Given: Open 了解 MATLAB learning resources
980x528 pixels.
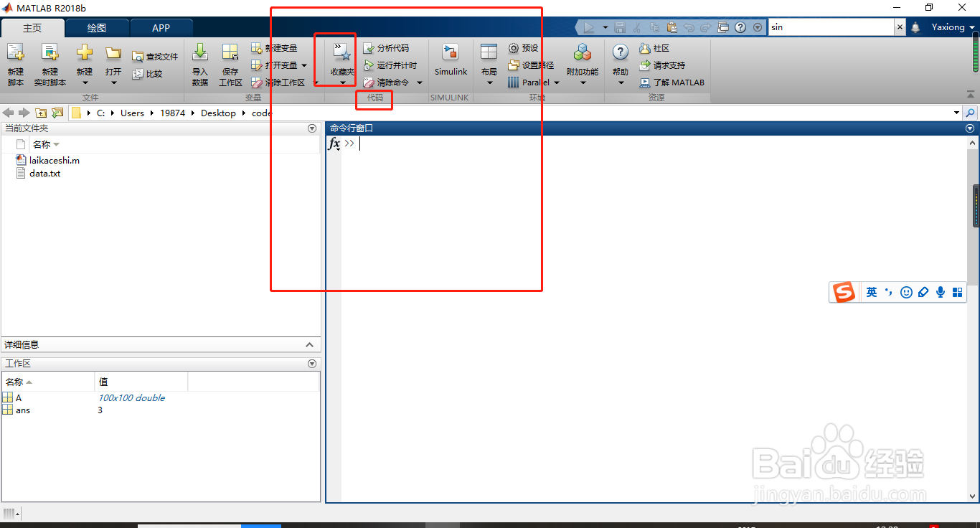Looking at the screenshot, I should [x=672, y=82].
